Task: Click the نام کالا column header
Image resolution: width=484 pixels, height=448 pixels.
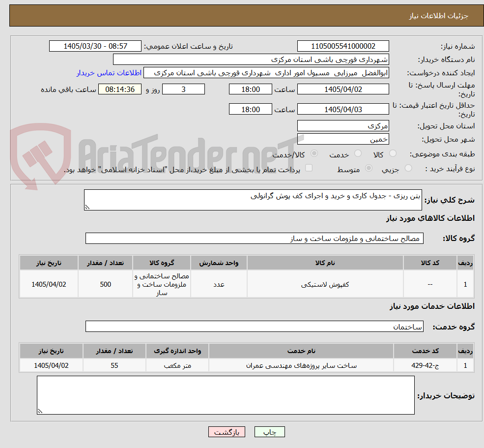Action: 325,263
